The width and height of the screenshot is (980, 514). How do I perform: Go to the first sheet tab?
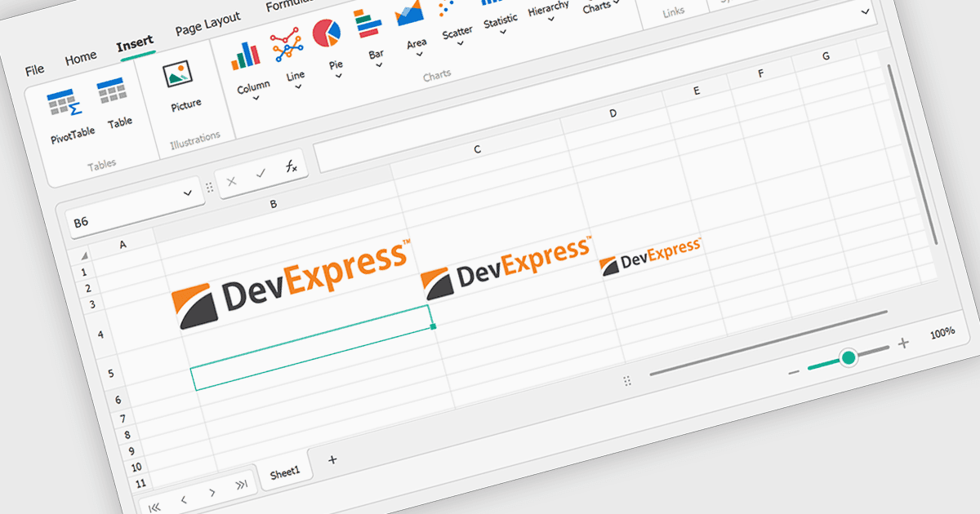pos(155,507)
